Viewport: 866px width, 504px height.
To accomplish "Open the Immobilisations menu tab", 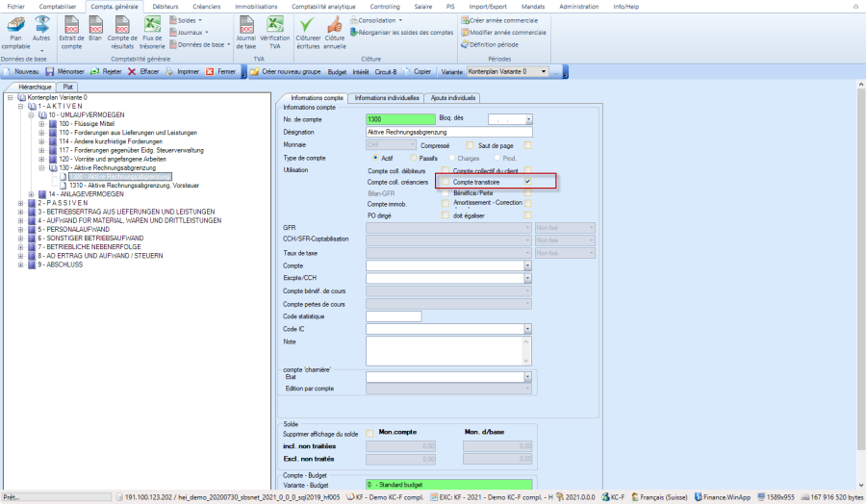I will [x=256, y=7].
